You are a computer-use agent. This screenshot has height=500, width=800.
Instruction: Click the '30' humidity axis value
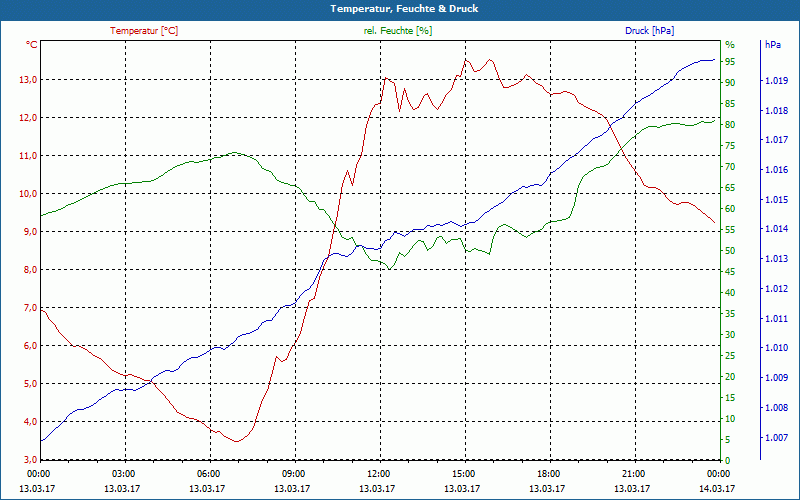point(730,335)
